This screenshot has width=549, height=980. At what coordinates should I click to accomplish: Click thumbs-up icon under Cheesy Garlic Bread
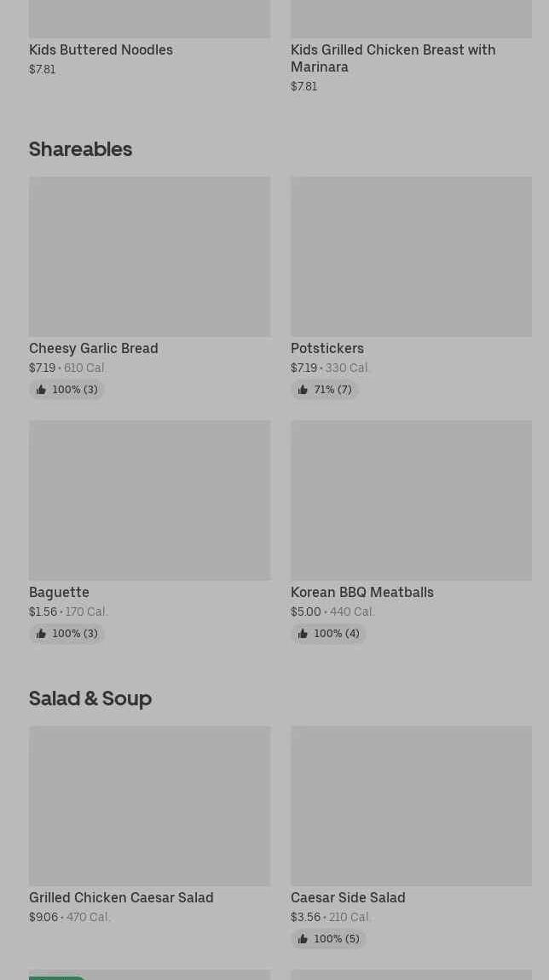[x=41, y=390]
